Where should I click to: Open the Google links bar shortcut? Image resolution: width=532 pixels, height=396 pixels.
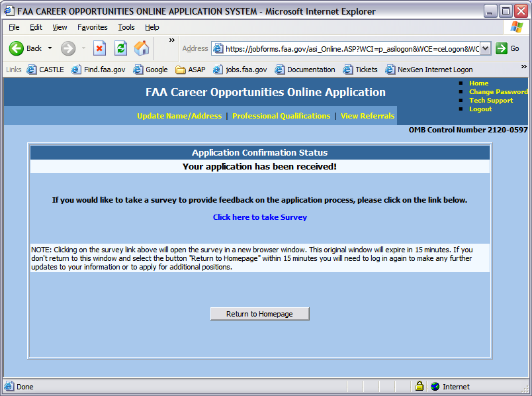tap(150, 70)
